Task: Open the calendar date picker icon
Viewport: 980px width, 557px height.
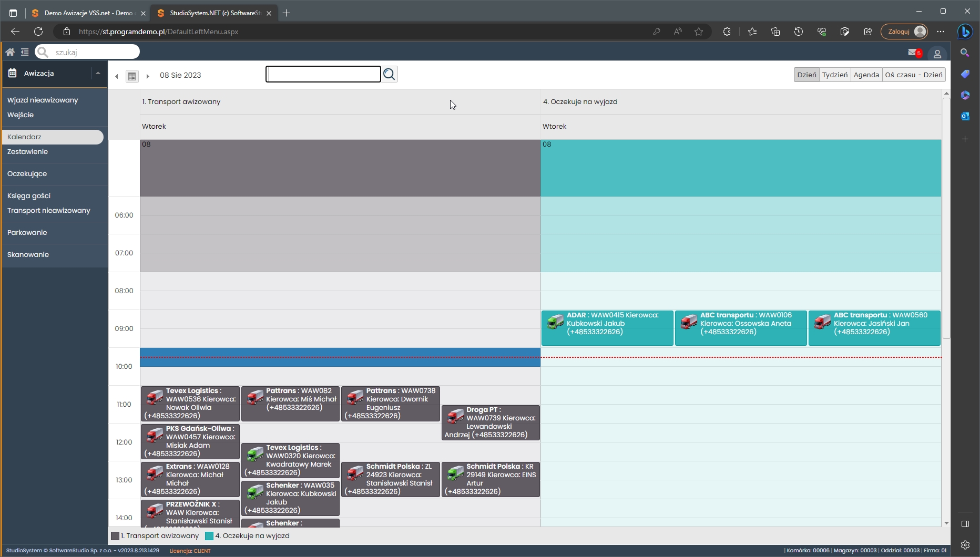Action: point(132,76)
